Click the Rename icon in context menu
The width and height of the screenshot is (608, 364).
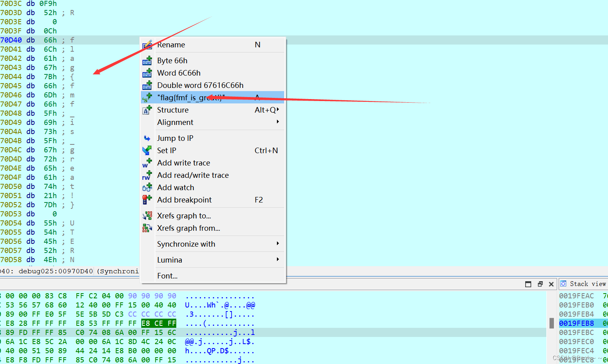coord(147,45)
